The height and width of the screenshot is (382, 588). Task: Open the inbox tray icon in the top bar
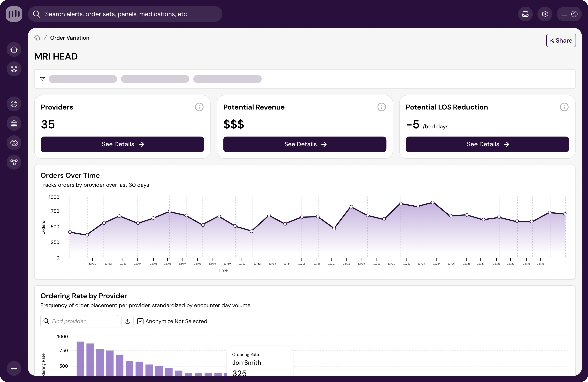525,14
